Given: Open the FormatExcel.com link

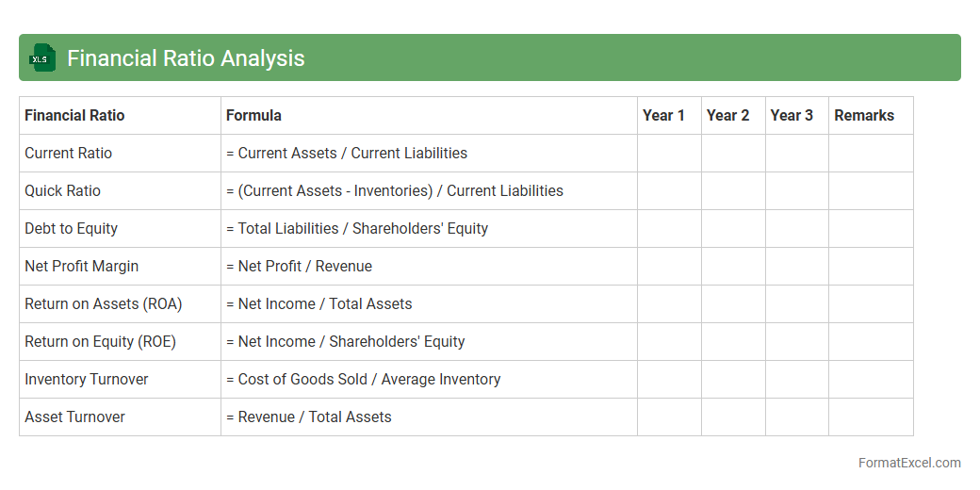Looking at the screenshot, I should coord(909,463).
